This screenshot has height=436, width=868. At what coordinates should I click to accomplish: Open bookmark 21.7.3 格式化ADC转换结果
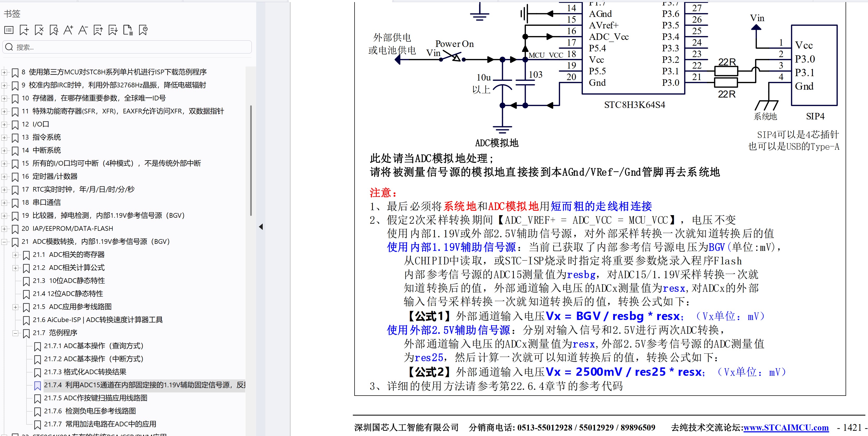[85, 372]
